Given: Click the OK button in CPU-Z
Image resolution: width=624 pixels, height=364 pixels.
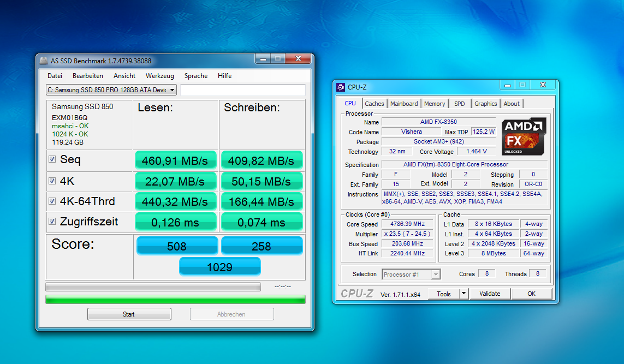Looking at the screenshot, I should (532, 294).
